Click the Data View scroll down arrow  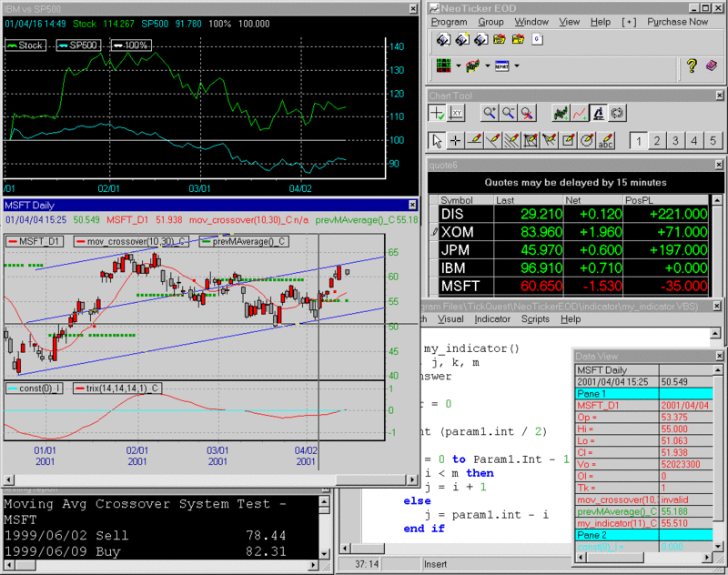pyautogui.click(x=717, y=547)
